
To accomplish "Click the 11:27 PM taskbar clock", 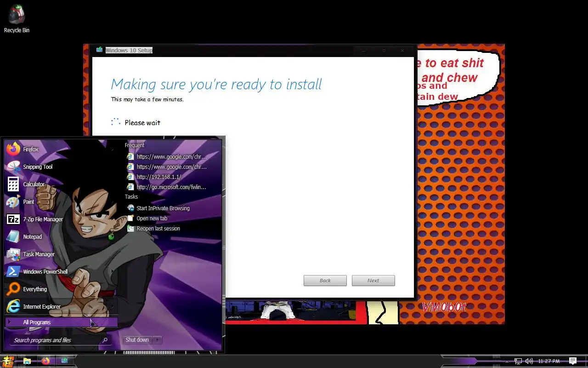I will (548, 361).
